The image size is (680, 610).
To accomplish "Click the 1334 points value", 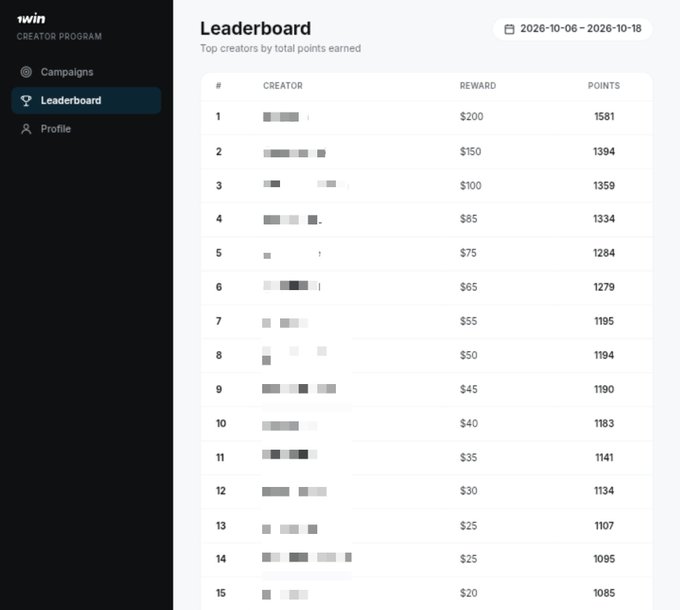I will pos(604,219).
